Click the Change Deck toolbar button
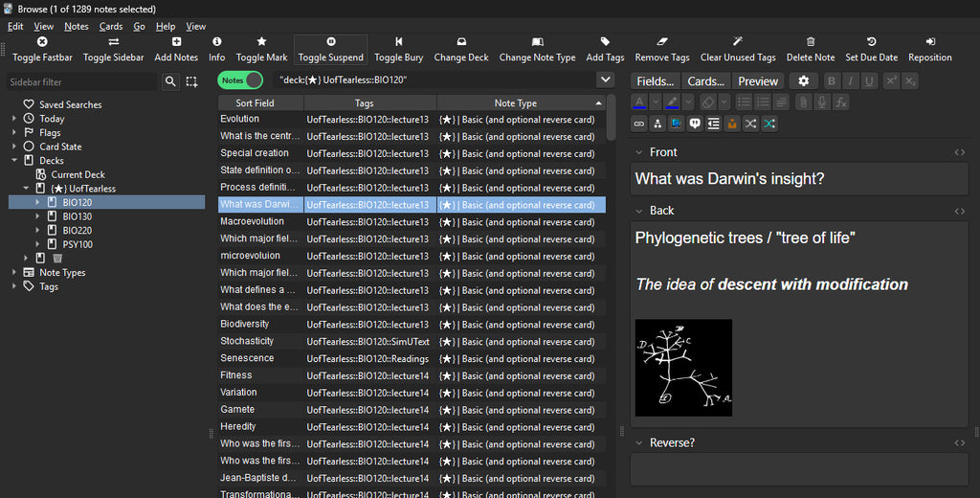This screenshot has height=498, width=980. [x=461, y=50]
